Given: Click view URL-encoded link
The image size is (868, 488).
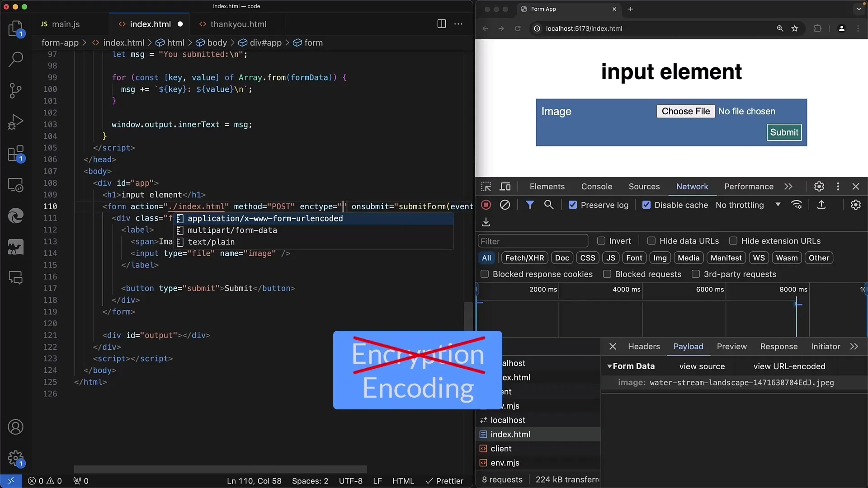Looking at the screenshot, I should 789,366.
